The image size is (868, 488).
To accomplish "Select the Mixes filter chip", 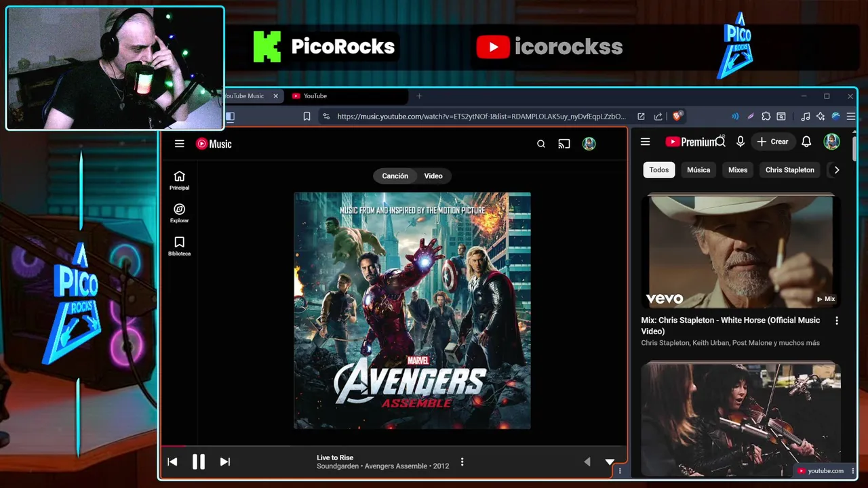I will click(738, 170).
